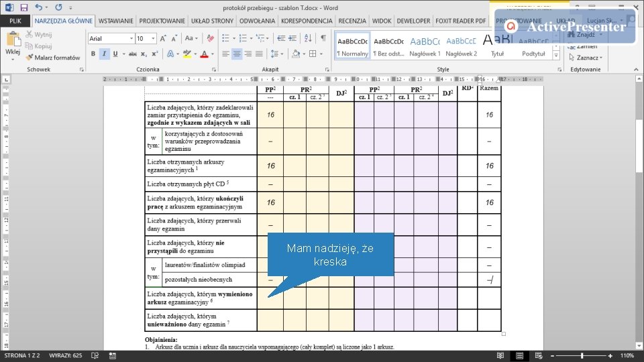
Task: Justify paragraph text
Action: point(259,54)
